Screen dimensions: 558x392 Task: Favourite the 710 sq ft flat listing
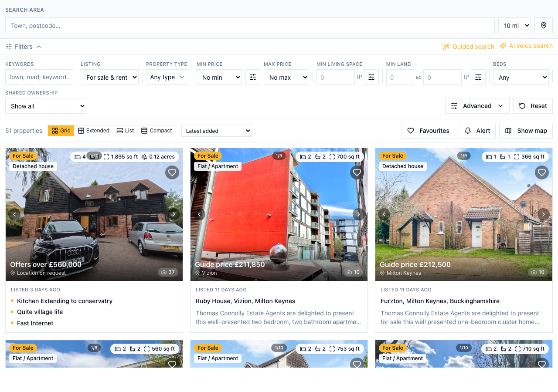[x=542, y=363]
